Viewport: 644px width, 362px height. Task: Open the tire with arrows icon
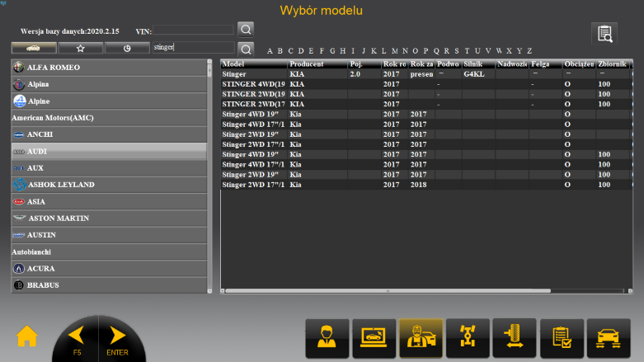[x=515, y=340]
